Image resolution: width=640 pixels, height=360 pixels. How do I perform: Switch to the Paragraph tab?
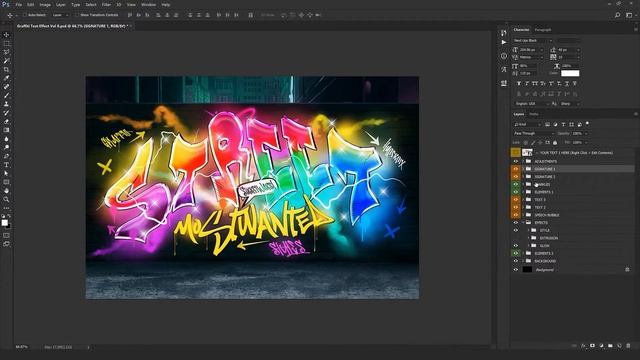[x=543, y=30]
